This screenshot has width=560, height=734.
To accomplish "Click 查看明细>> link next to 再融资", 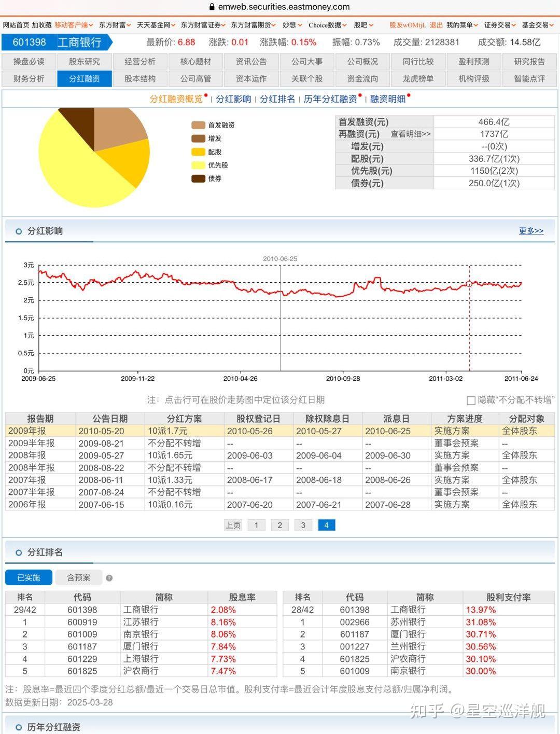I will pos(411,134).
